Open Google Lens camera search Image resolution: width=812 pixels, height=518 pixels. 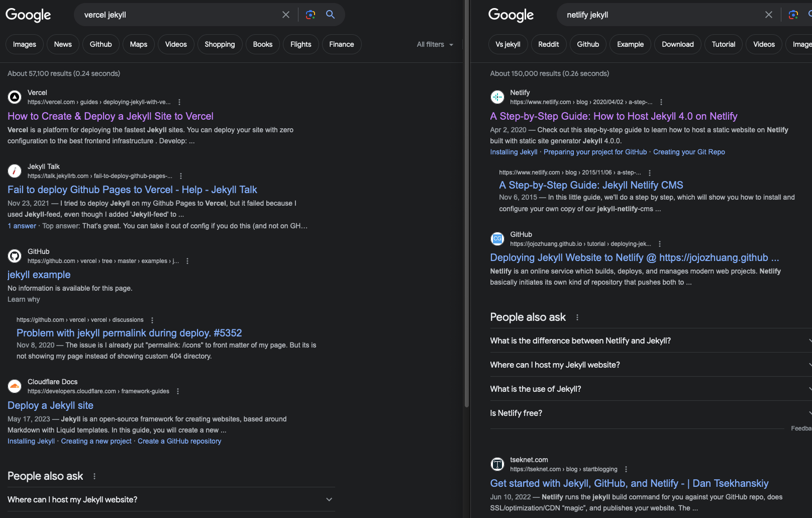coord(310,15)
